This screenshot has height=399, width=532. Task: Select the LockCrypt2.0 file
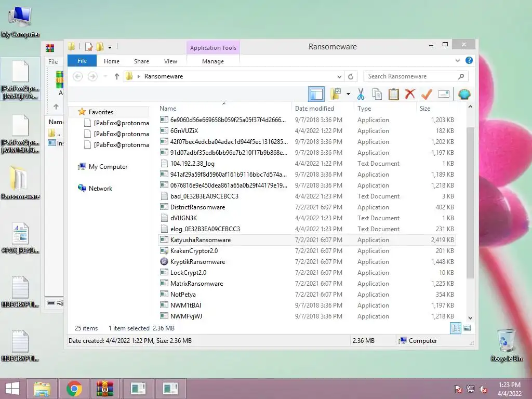(188, 272)
